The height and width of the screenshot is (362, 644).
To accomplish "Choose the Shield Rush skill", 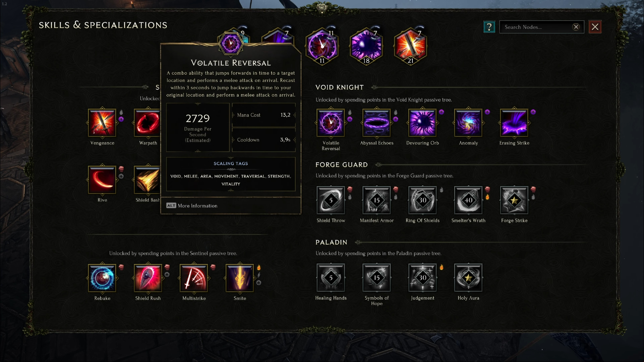I will click(148, 278).
